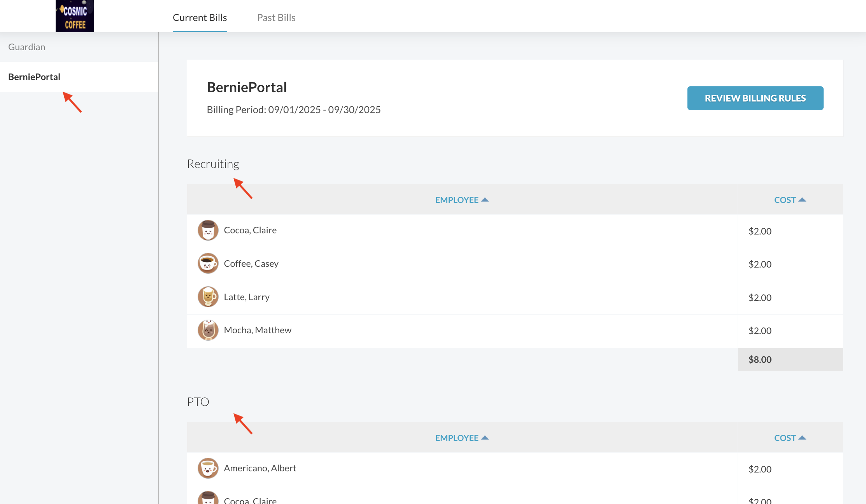Click Albert Americano's avatar in PTO
Image resolution: width=866 pixels, height=504 pixels.
208,468
